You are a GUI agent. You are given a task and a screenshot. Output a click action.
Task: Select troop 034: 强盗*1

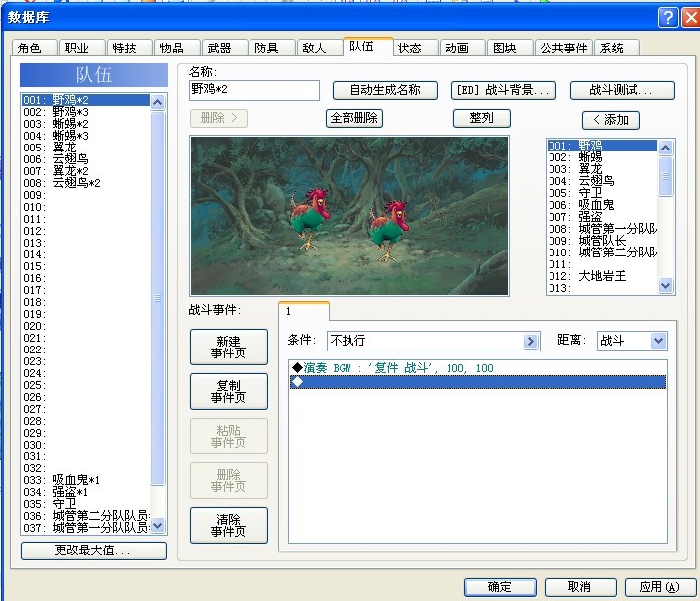85,492
